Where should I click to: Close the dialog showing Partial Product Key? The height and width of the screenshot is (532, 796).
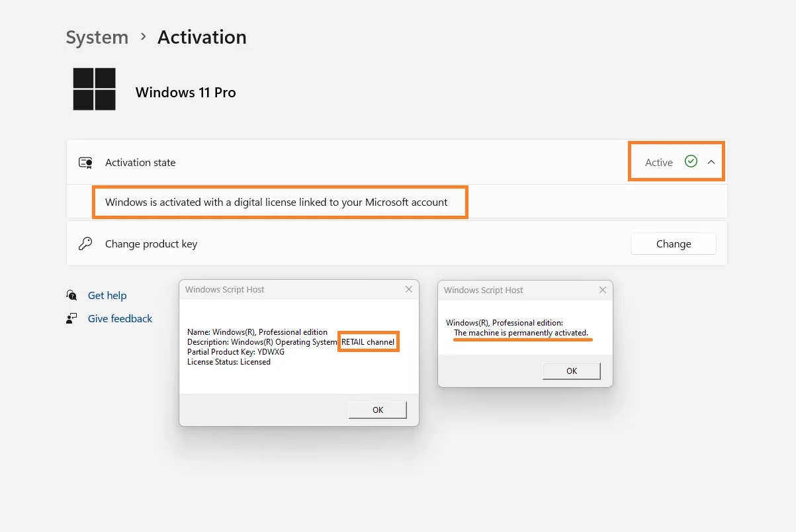click(x=409, y=290)
